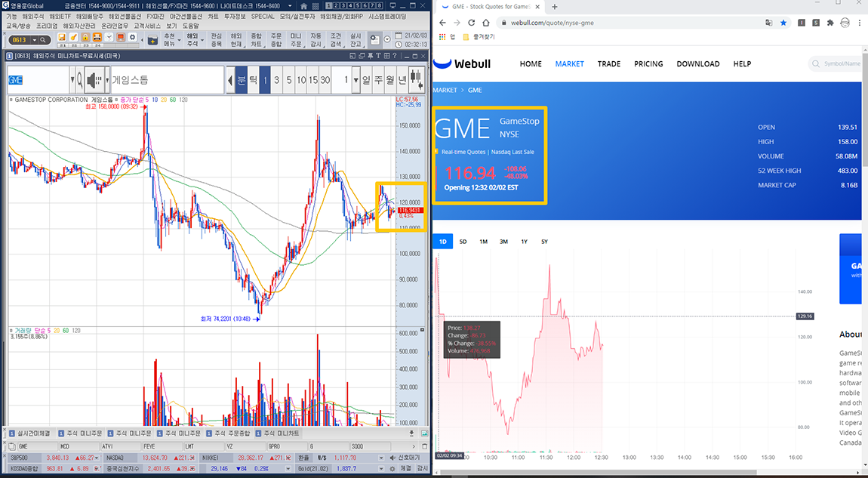Viewport: 868px width, 478px height.
Task: Select the 30 minute interval
Action: click(325, 80)
